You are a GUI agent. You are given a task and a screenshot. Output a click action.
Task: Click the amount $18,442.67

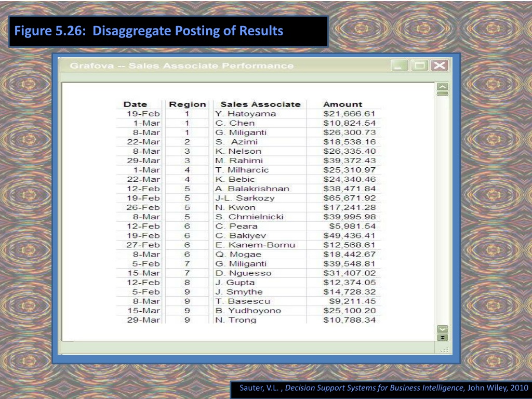(x=349, y=255)
